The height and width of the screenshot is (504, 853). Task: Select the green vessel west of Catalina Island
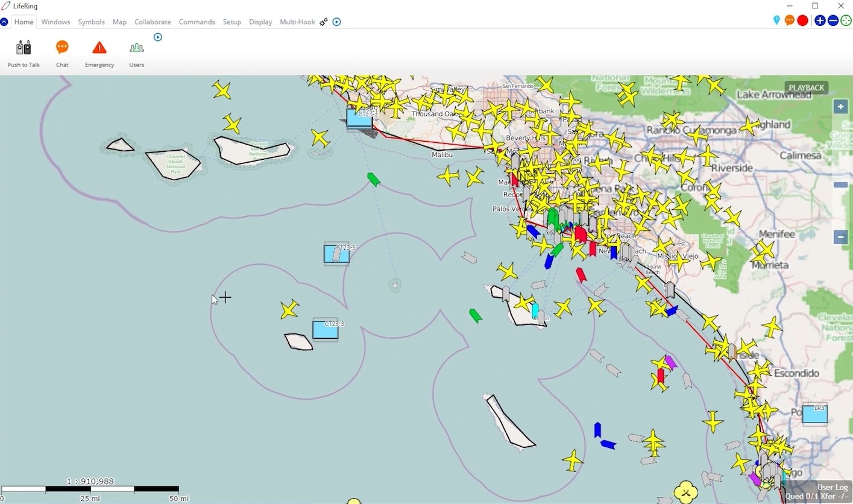point(476,316)
